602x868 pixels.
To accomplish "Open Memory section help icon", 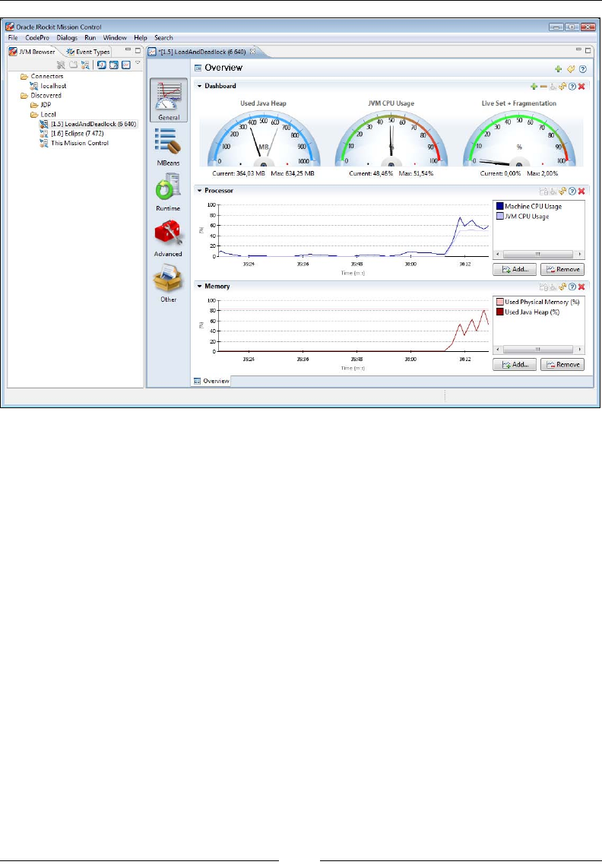I will [572, 287].
